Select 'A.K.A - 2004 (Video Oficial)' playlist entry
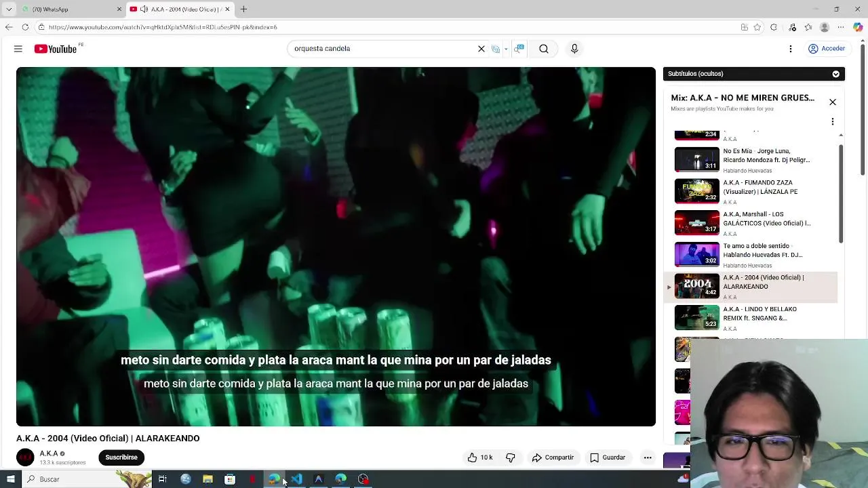The width and height of the screenshot is (868, 488). point(751,287)
